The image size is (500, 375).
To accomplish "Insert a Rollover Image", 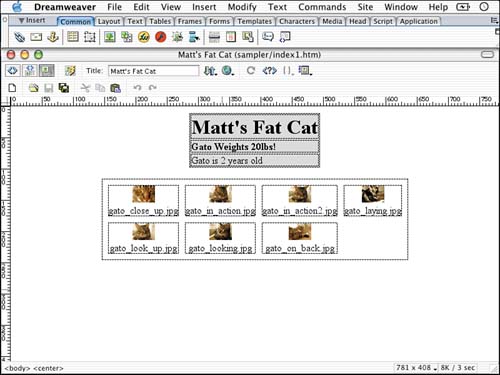I will pyautogui.click(x=177, y=37).
